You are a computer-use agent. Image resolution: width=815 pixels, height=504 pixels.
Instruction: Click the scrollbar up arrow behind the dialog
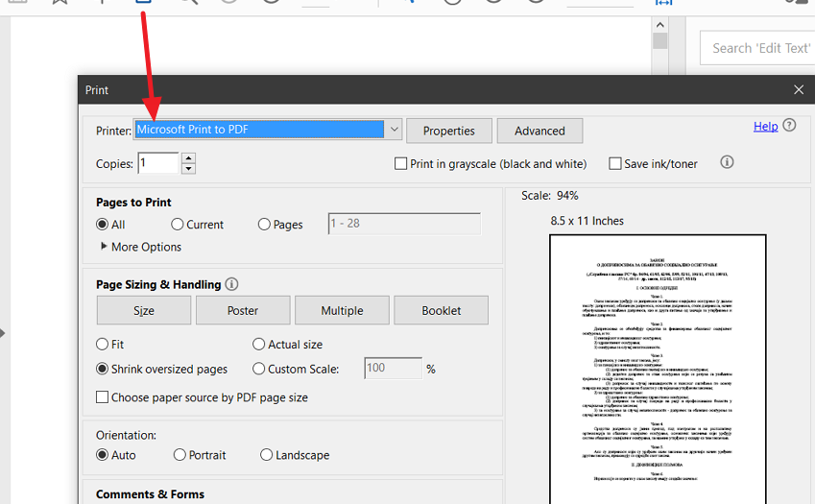click(660, 25)
